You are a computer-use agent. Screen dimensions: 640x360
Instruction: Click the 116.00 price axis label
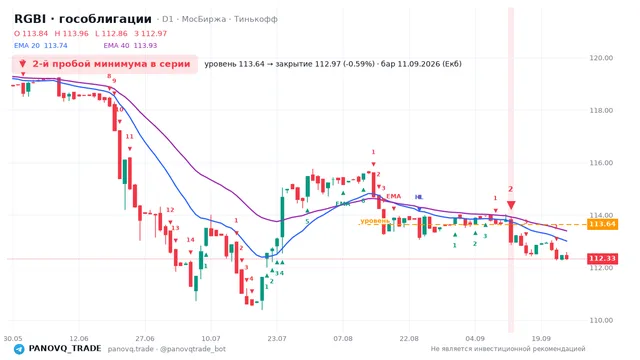pos(601,163)
